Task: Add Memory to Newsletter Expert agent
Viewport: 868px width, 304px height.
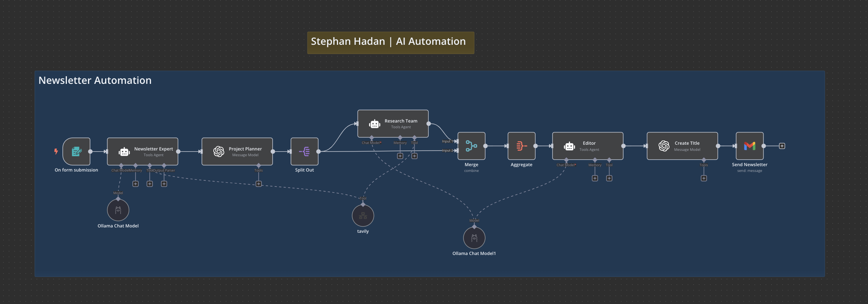Action: (x=135, y=184)
